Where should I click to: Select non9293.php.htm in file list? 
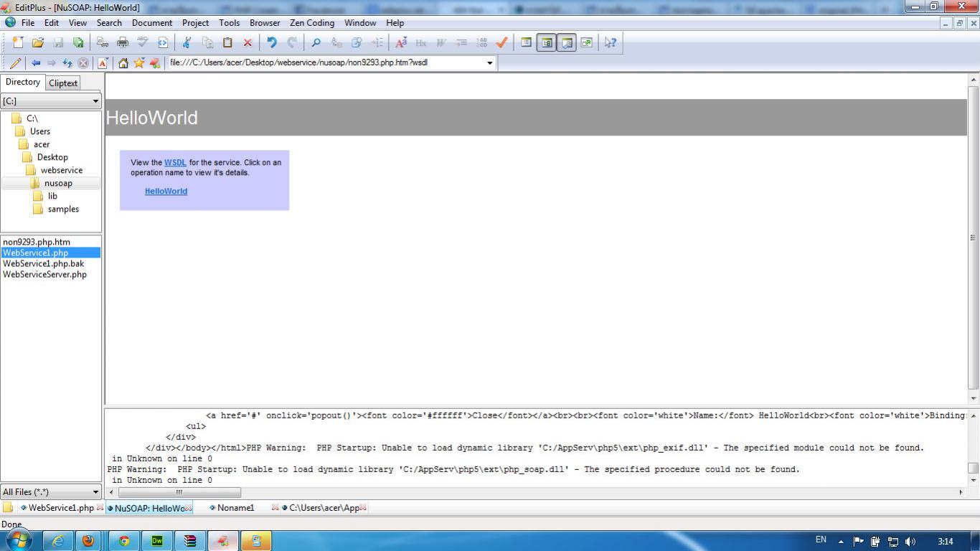click(x=37, y=242)
